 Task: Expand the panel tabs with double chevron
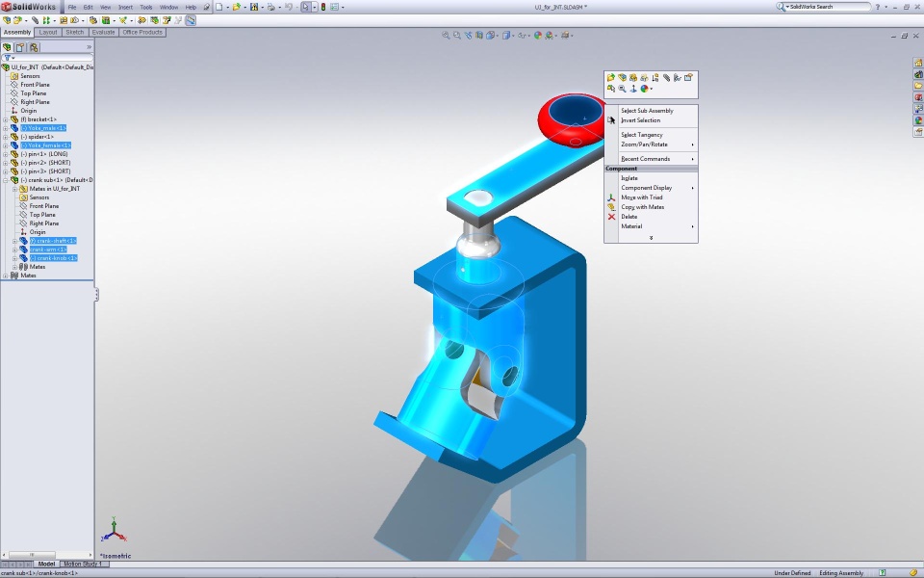(x=89, y=47)
